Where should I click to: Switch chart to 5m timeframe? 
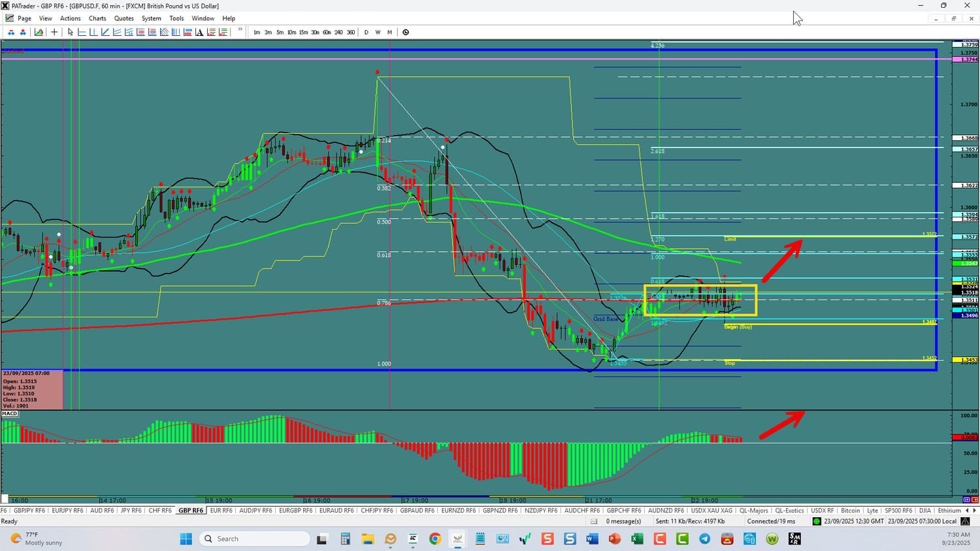(280, 32)
